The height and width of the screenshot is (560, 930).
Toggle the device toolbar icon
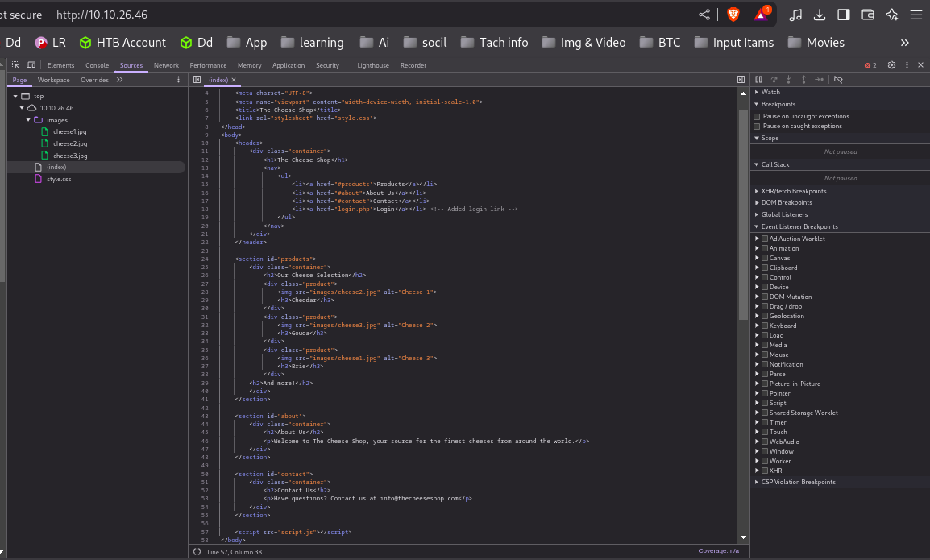31,65
